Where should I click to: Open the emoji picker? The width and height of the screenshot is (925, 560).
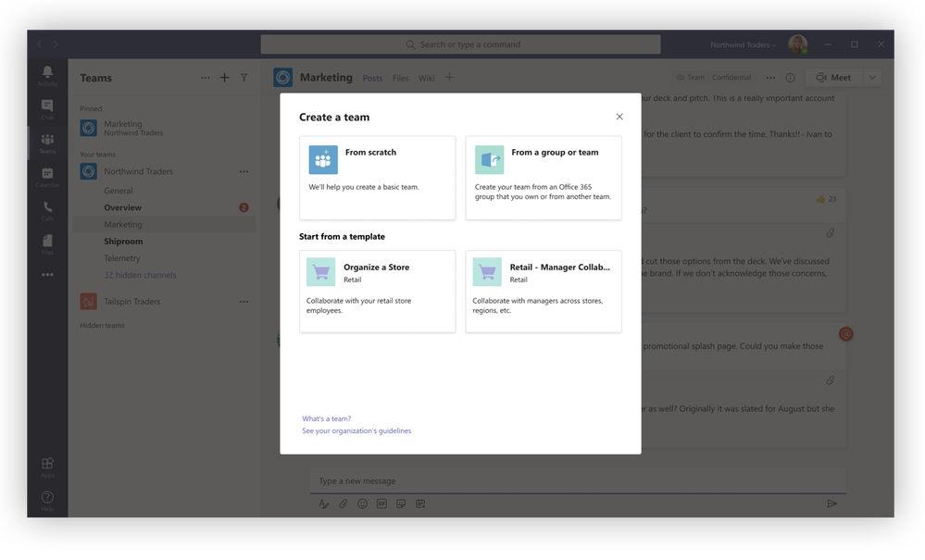pyautogui.click(x=362, y=504)
